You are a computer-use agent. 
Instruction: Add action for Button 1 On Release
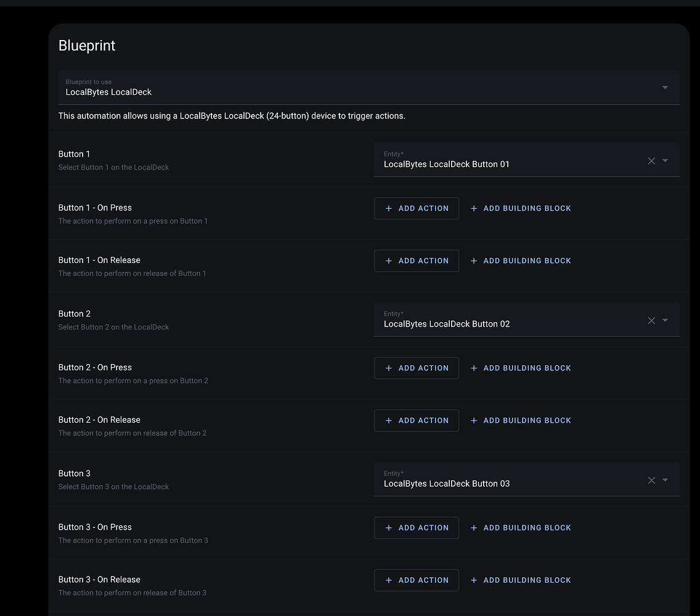tap(417, 261)
